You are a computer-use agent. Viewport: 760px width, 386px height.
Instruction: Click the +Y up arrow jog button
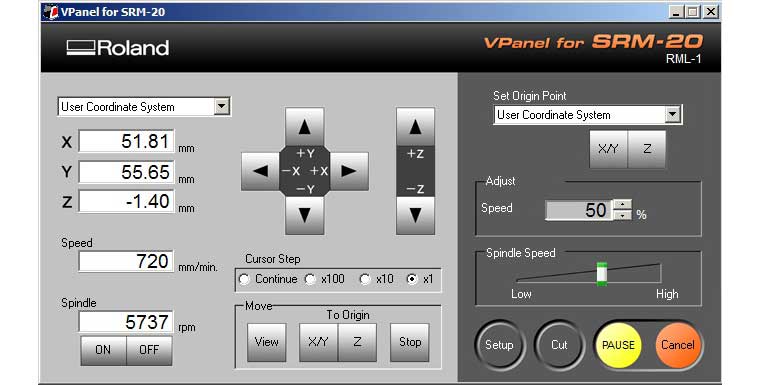pos(304,127)
